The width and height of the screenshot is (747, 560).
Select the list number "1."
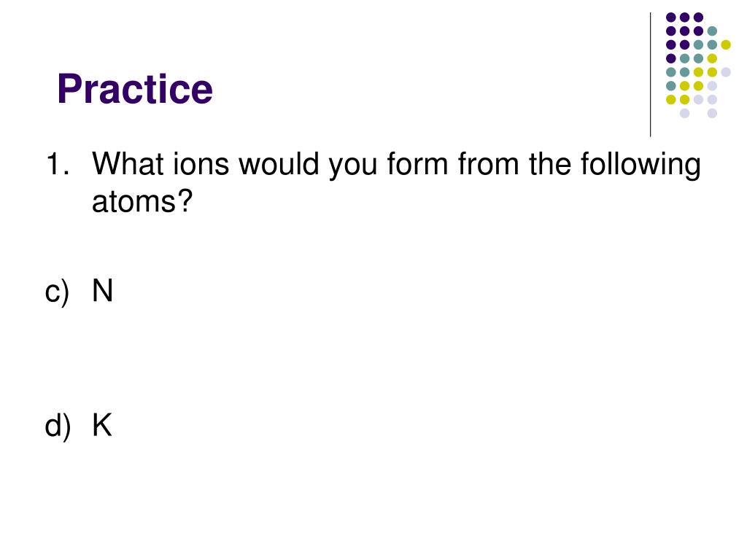tap(58, 164)
